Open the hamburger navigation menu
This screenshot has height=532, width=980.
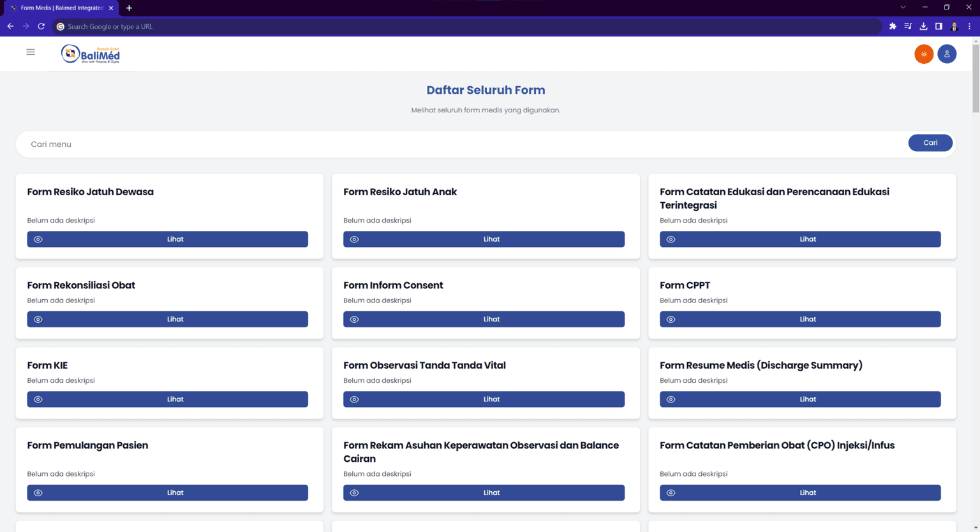point(30,52)
